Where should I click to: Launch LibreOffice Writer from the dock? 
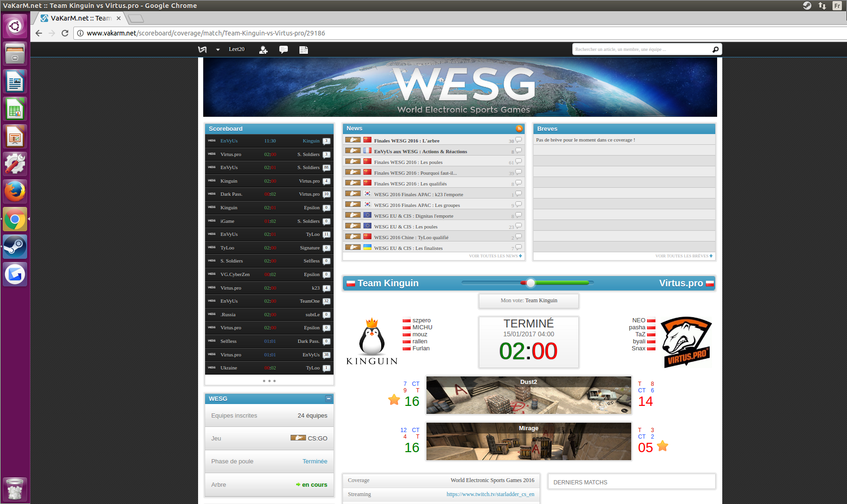tap(15, 81)
